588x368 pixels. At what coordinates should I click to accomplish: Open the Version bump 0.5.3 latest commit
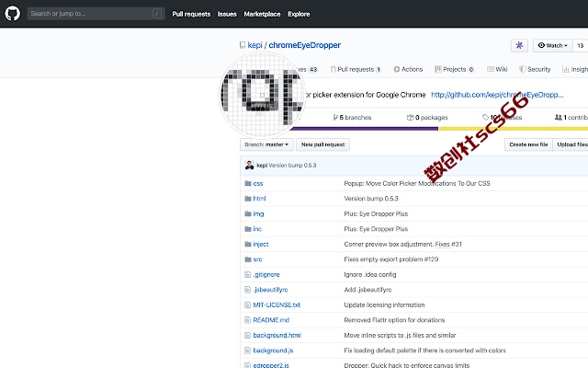click(292, 166)
